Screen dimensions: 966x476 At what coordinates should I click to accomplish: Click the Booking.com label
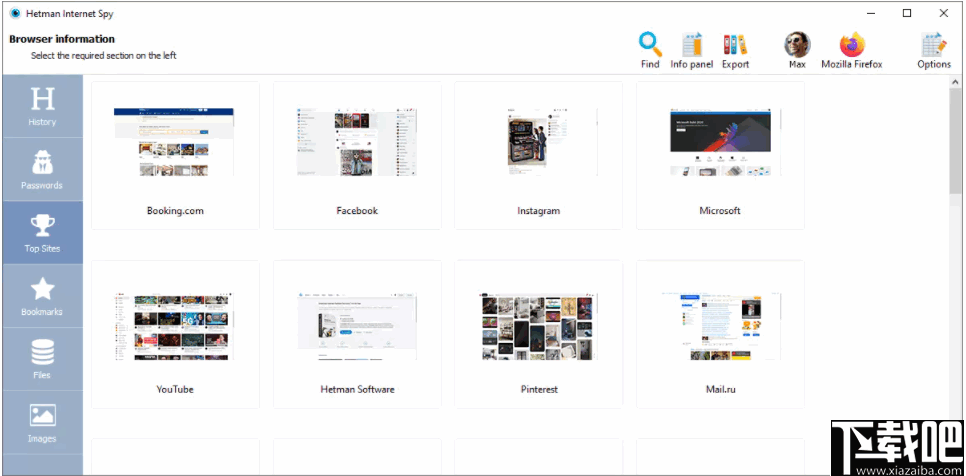[x=175, y=211]
